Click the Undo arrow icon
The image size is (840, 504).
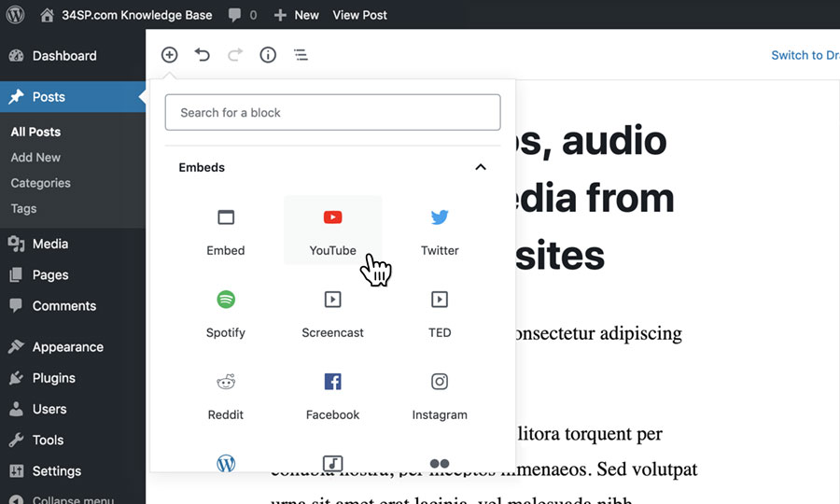202,55
